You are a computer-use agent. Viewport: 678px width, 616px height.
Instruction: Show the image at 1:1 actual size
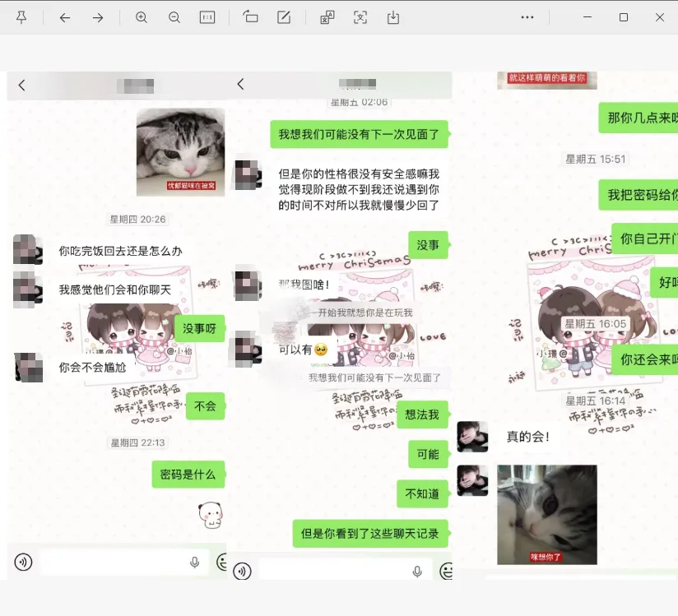tap(207, 17)
